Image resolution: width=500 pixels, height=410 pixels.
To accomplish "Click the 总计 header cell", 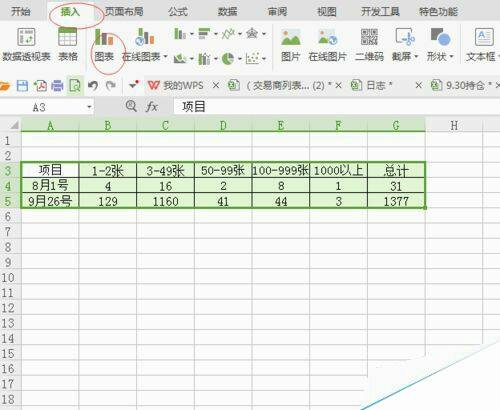I will (x=396, y=170).
